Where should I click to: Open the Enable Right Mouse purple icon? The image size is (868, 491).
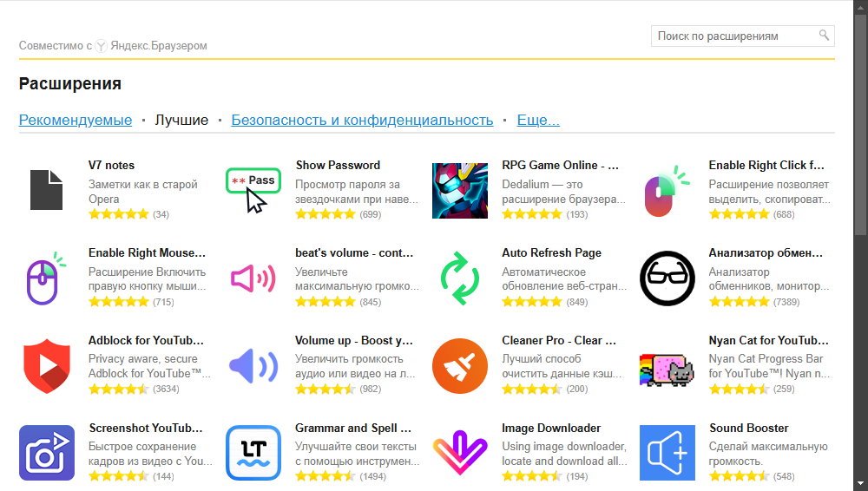[47, 278]
